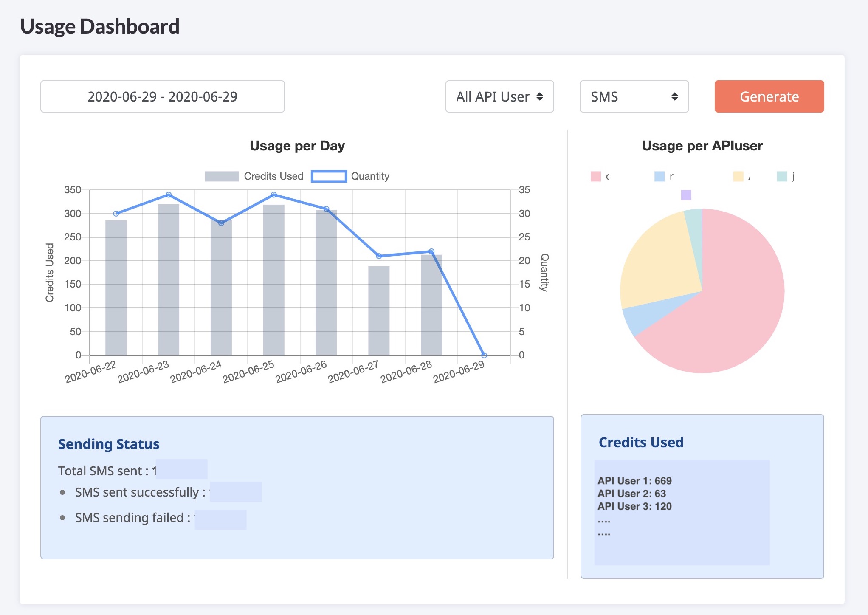Click the 2020-06-25 credits bar
Viewport: 868px width, 615px height.
point(274,280)
